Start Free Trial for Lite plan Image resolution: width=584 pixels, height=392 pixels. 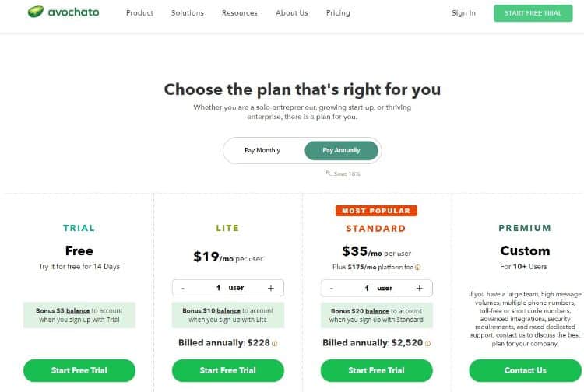coord(227,370)
